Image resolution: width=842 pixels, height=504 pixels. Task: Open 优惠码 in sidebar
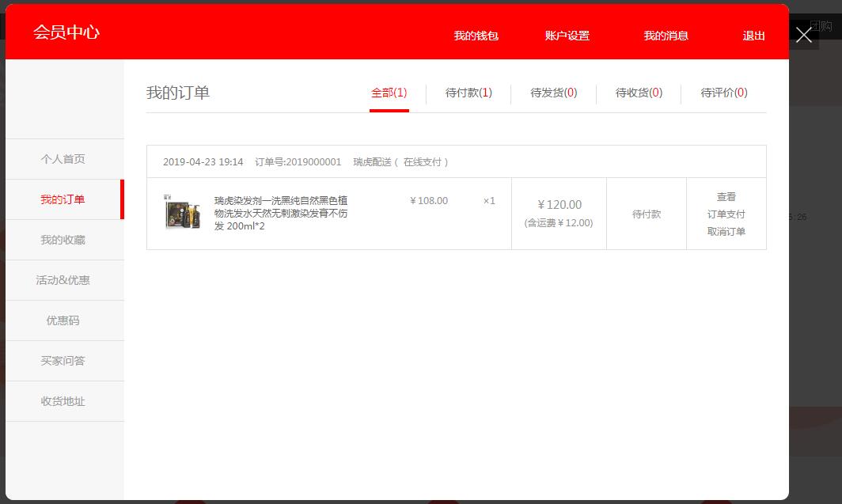point(64,320)
